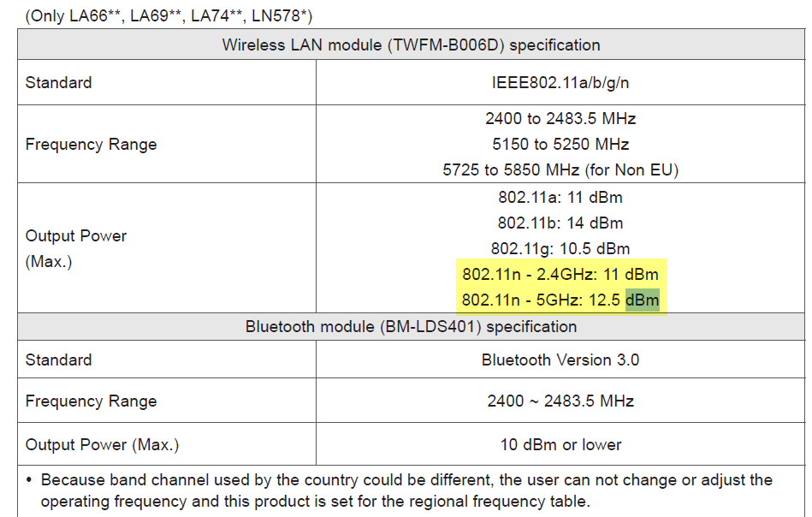Select the Bluetooth Version 3.0 cell
This screenshot has width=812, height=517.
click(560, 360)
